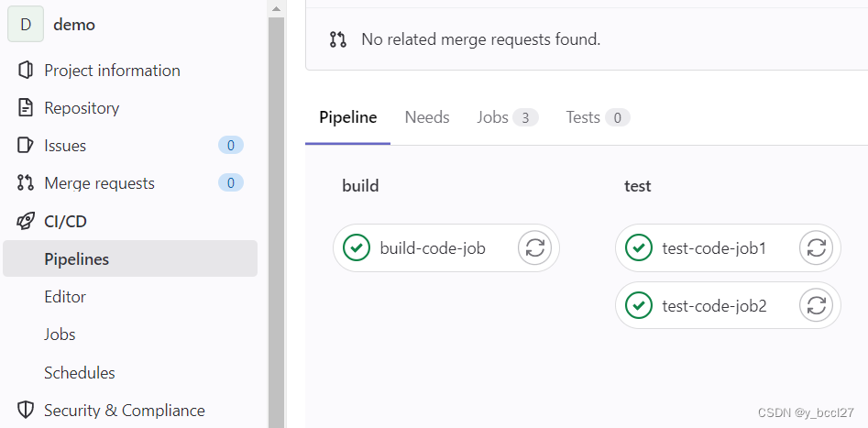Open Project information in sidebar
The width and height of the screenshot is (868, 428).
(x=112, y=71)
